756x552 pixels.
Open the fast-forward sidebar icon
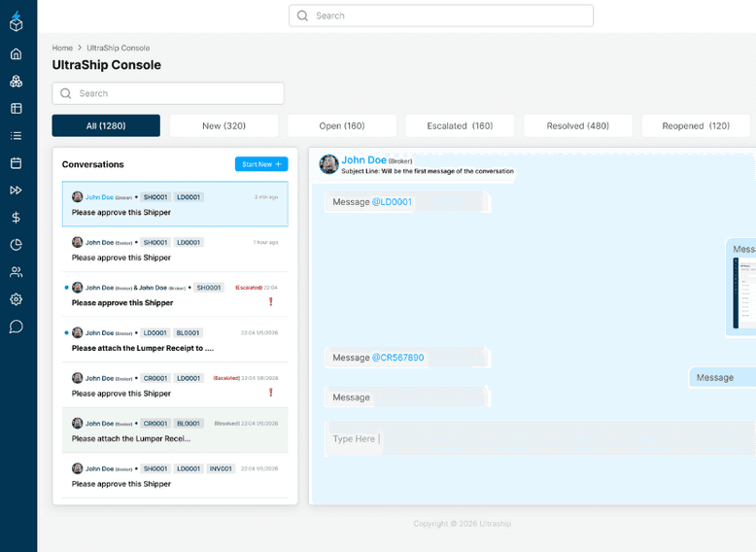[16, 190]
